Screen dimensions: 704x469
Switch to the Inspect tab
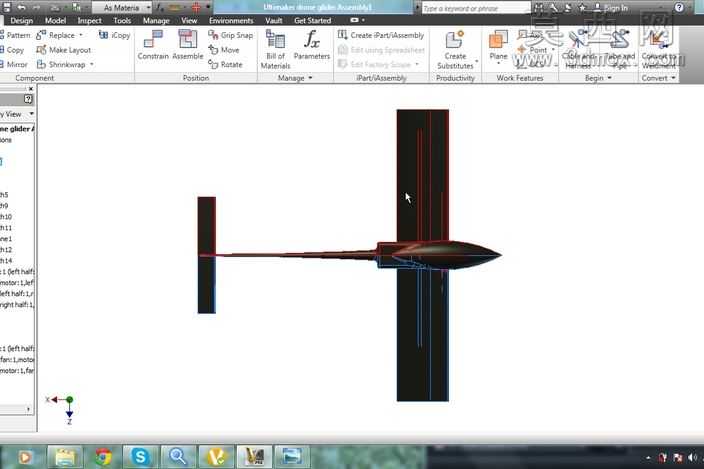(89, 21)
